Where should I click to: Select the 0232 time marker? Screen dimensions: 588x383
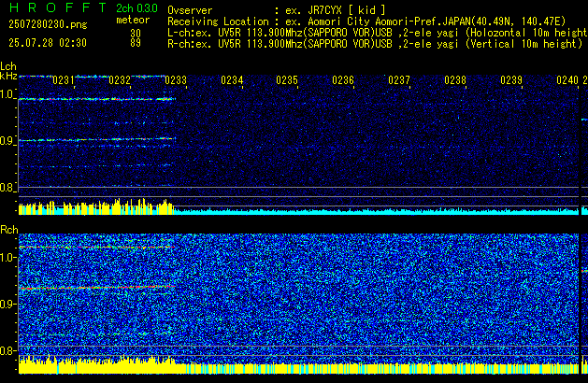[x=120, y=80]
